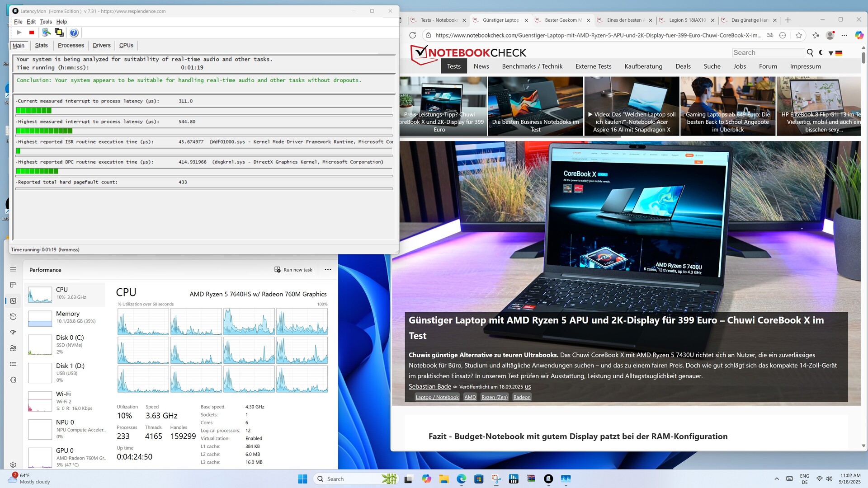Toggle Task Manager hamburger navigation menu
Screen dimensions: 868x488
pos(13,269)
